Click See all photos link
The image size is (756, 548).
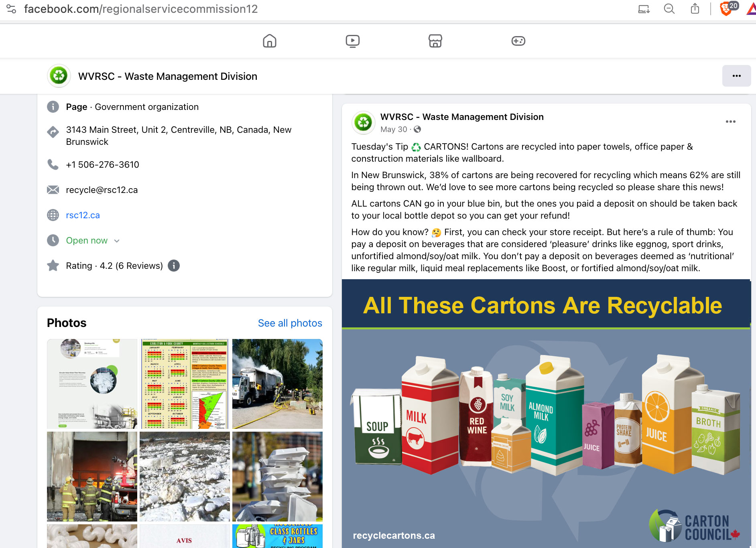coord(290,323)
